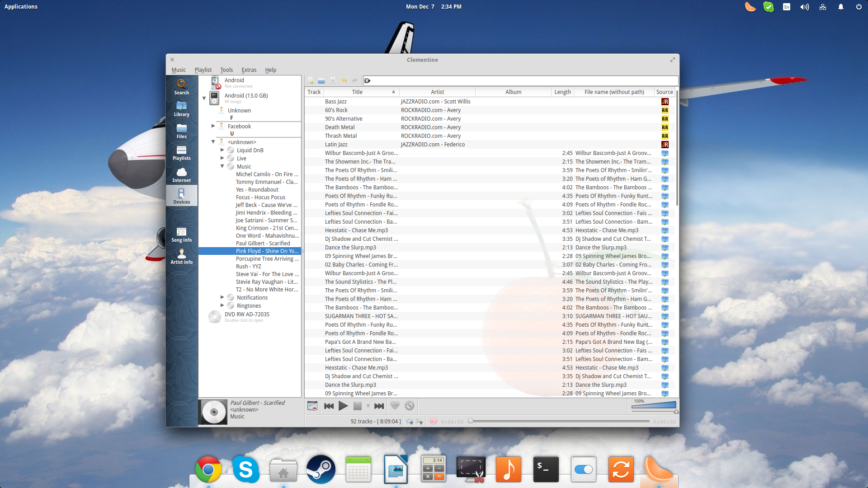Click the undo arrow in playlist toolbar
Image resolution: width=868 pixels, height=488 pixels.
pyautogui.click(x=344, y=80)
